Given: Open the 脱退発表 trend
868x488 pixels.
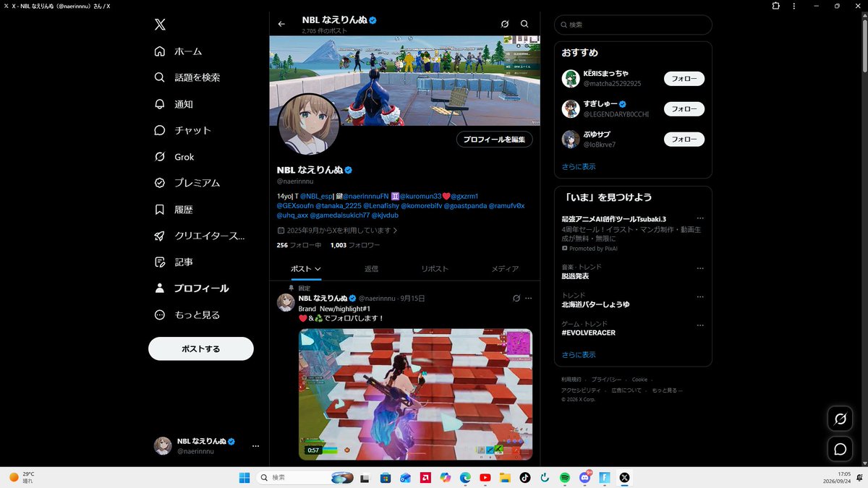Looking at the screenshot, I should coord(575,276).
